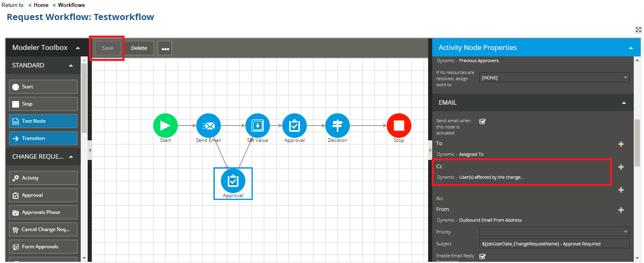Viewport: 644px width, 263px height.
Task: Click the fullscreen expand icon
Action: coord(638,29)
